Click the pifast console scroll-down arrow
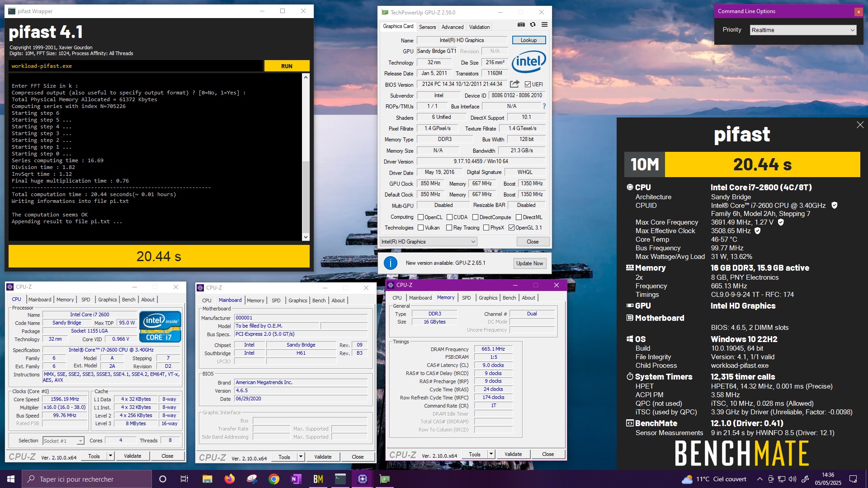868x488 pixels. point(306,237)
